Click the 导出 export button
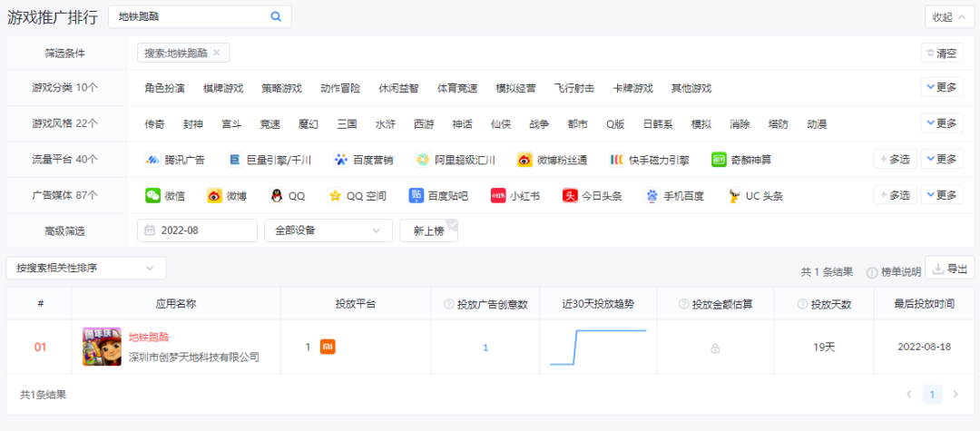 949,269
